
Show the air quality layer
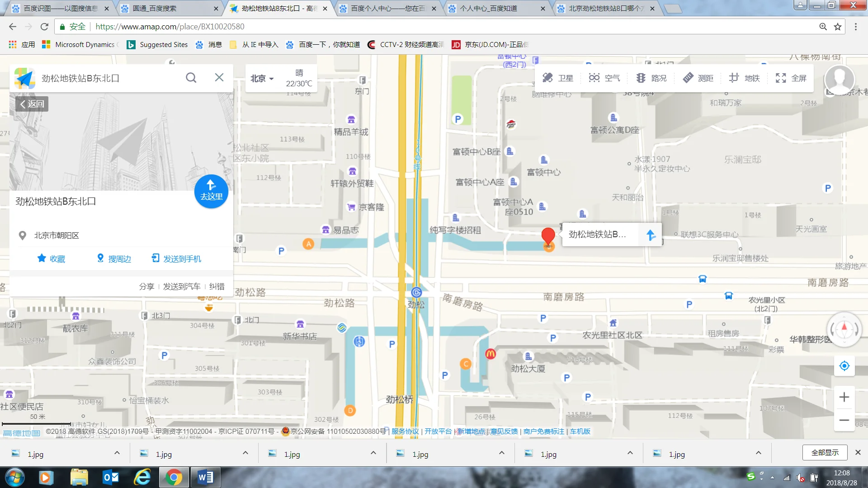[604, 78]
